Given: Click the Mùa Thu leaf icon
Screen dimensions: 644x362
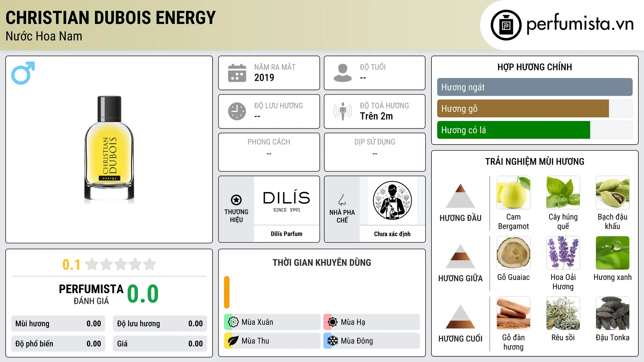Looking at the screenshot, I should pyautogui.click(x=233, y=341).
